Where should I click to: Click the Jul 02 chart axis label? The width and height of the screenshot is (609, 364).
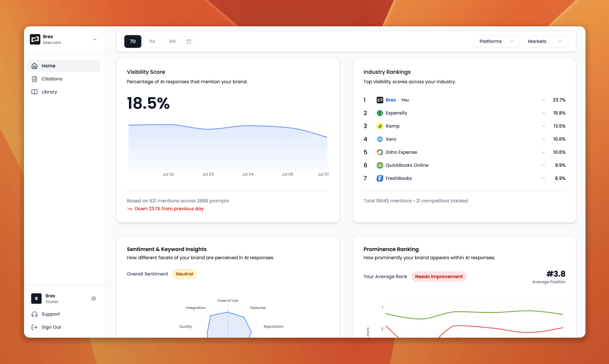click(168, 174)
